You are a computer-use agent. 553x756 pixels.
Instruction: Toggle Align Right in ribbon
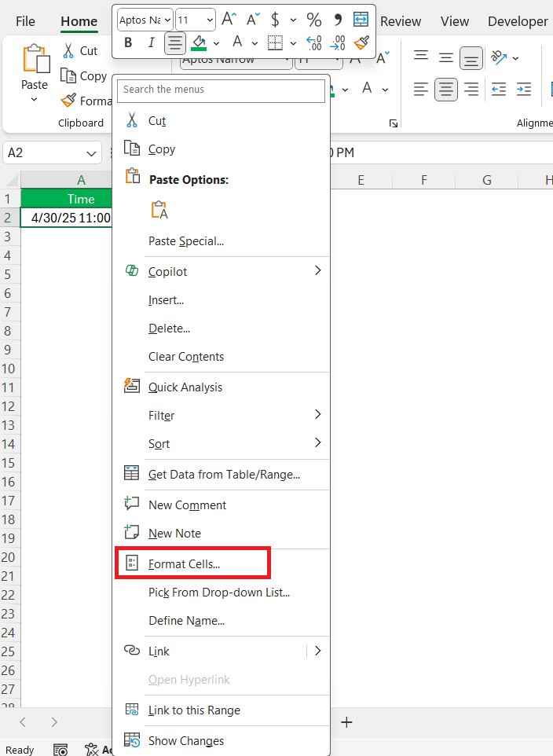(471, 90)
